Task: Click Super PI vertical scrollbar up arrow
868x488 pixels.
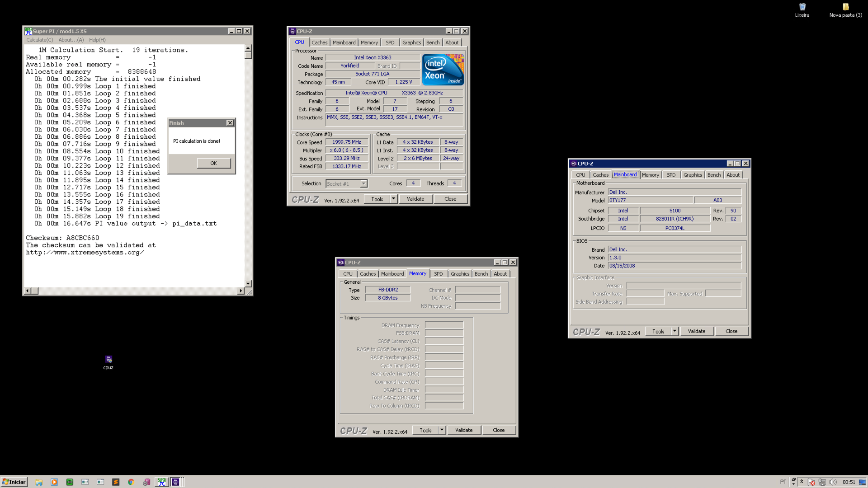Action: tap(248, 48)
